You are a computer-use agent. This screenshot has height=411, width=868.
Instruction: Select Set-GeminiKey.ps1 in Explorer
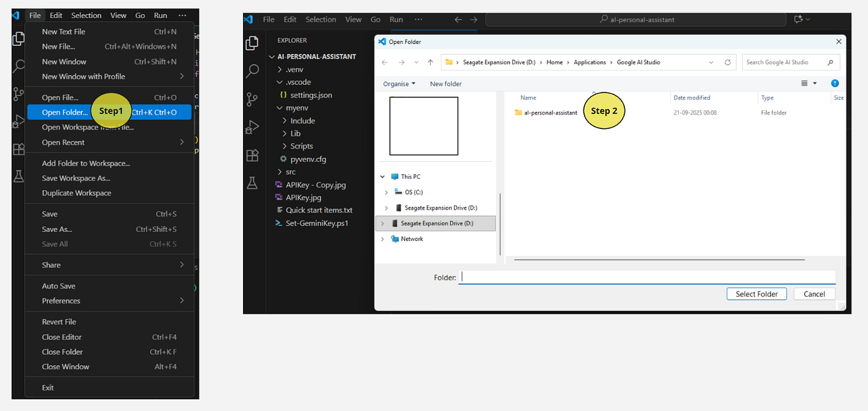pos(317,223)
